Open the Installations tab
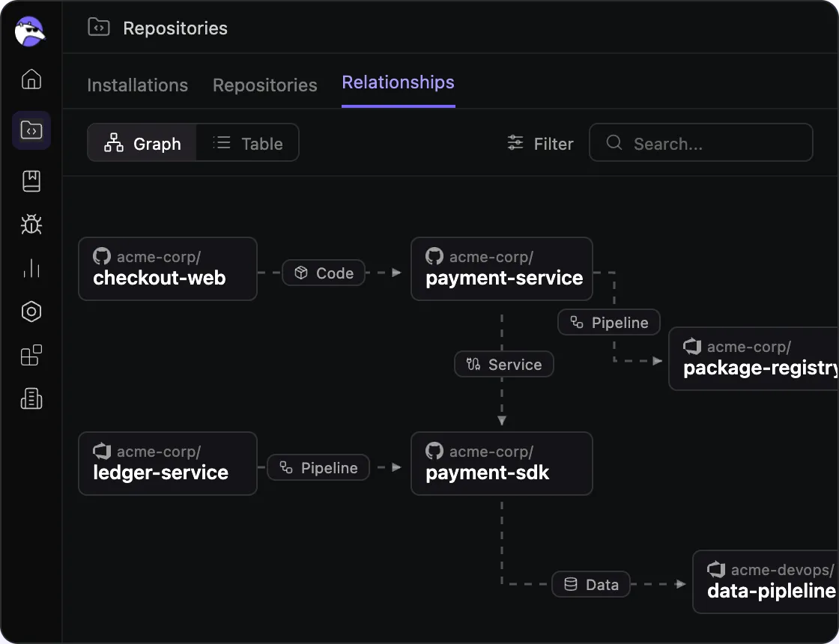The height and width of the screenshot is (644, 839). coord(138,85)
